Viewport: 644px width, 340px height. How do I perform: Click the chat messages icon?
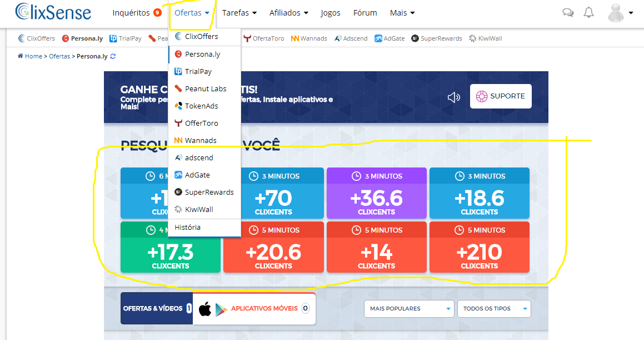pyautogui.click(x=568, y=13)
